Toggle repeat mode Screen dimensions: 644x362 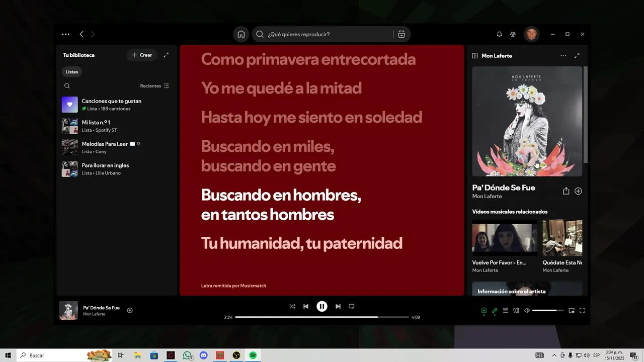[352, 306]
